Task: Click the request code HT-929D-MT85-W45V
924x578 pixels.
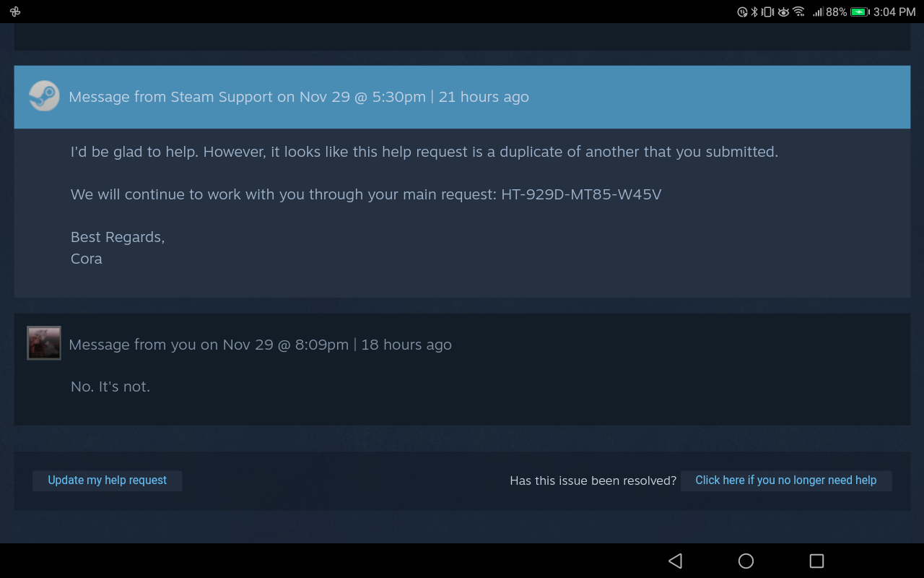Action: [x=581, y=194]
